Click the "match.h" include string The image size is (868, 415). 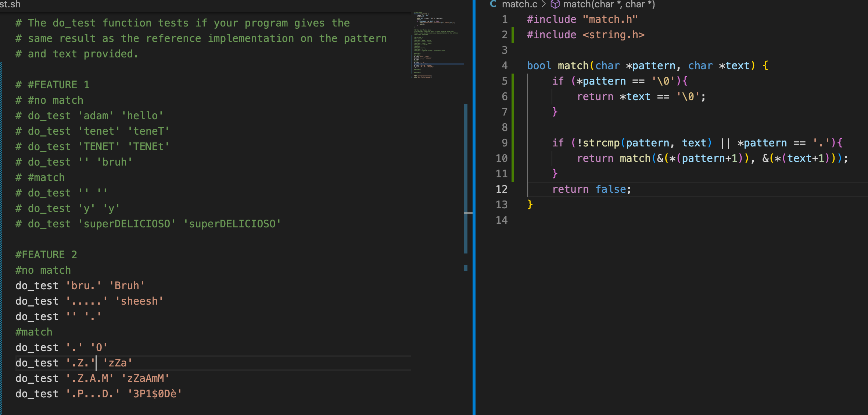pos(610,19)
